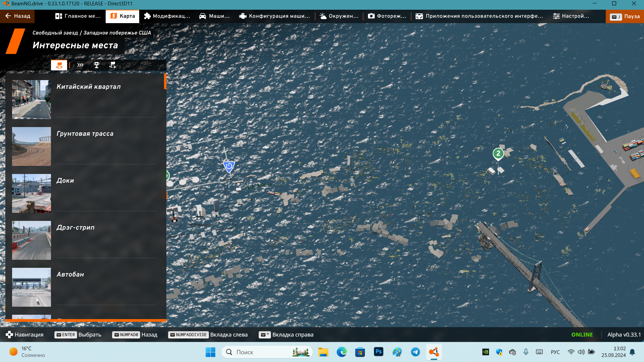Select Китайский квартал location
The width and height of the screenshot is (644, 362).
pyautogui.click(x=89, y=87)
